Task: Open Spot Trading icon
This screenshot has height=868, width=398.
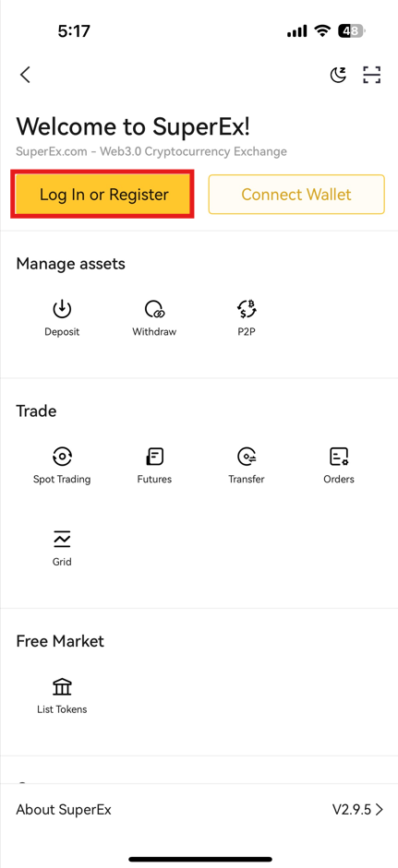Action: (x=62, y=457)
